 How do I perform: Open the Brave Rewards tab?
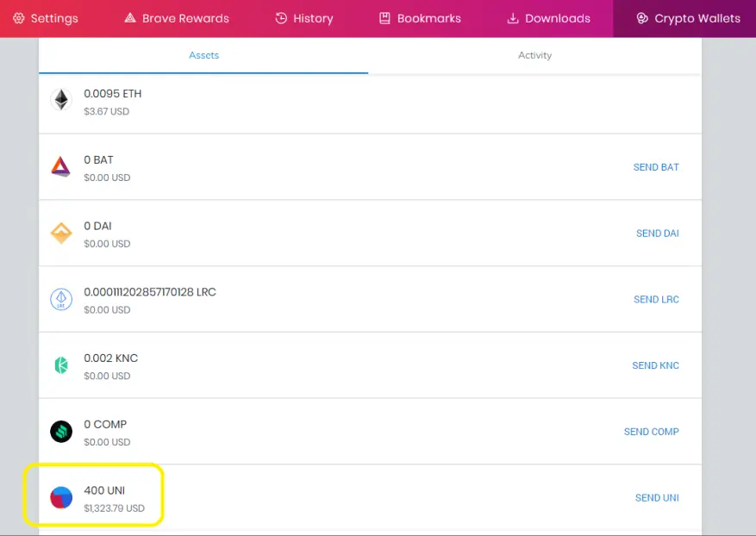(x=177, y=18)
